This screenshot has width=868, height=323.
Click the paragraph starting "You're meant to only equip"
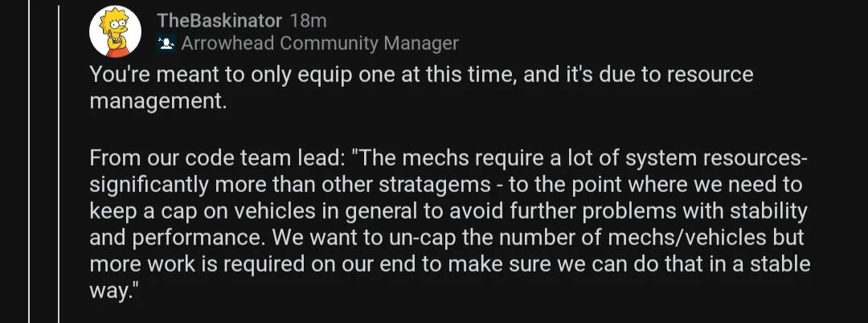(x=421, y=88)
